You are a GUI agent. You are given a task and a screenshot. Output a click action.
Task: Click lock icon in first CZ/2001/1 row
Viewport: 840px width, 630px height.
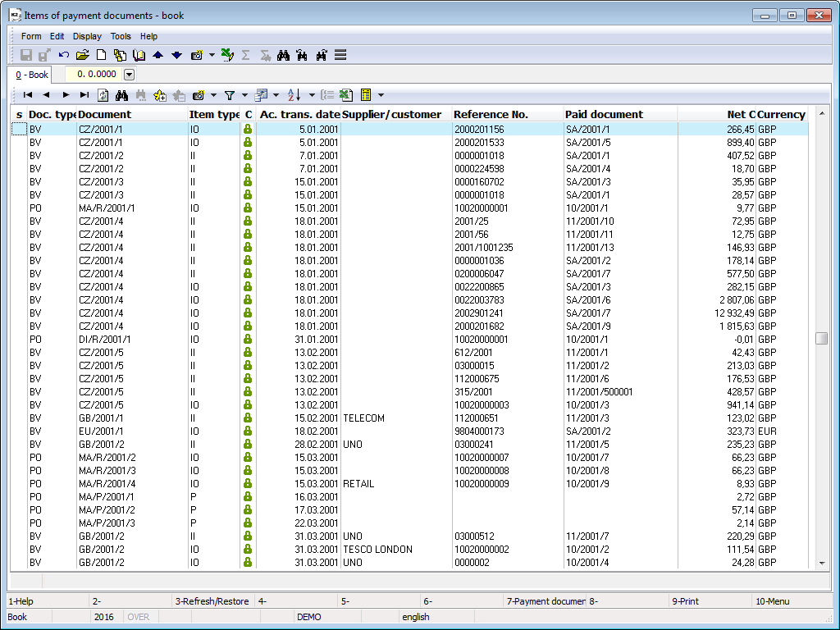[248, 129]
